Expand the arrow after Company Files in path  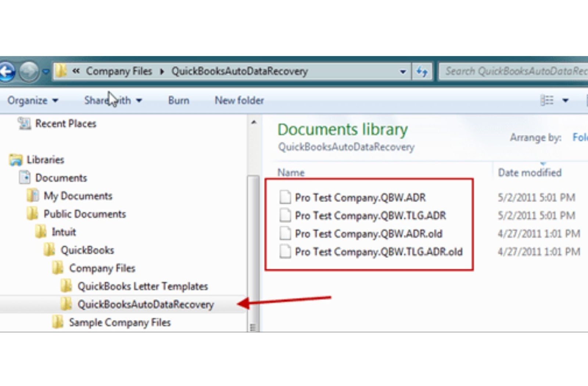[x=162, y=71]
